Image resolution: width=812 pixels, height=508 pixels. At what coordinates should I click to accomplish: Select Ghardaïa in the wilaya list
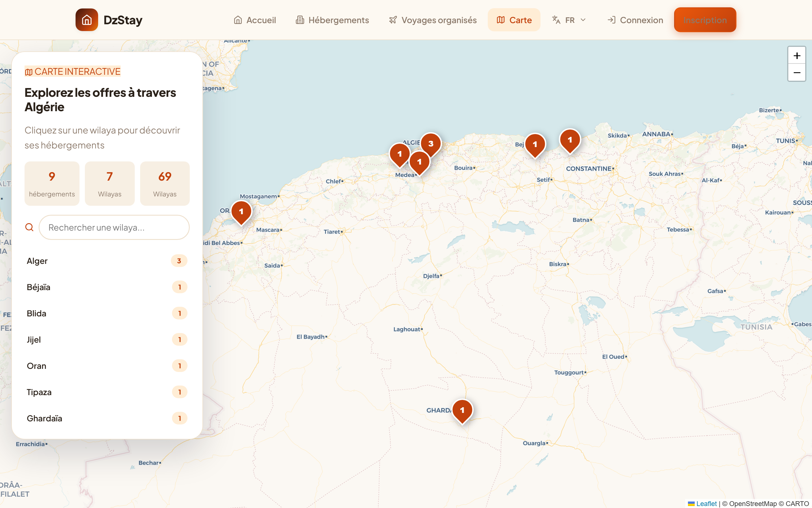tap(107, 418)
